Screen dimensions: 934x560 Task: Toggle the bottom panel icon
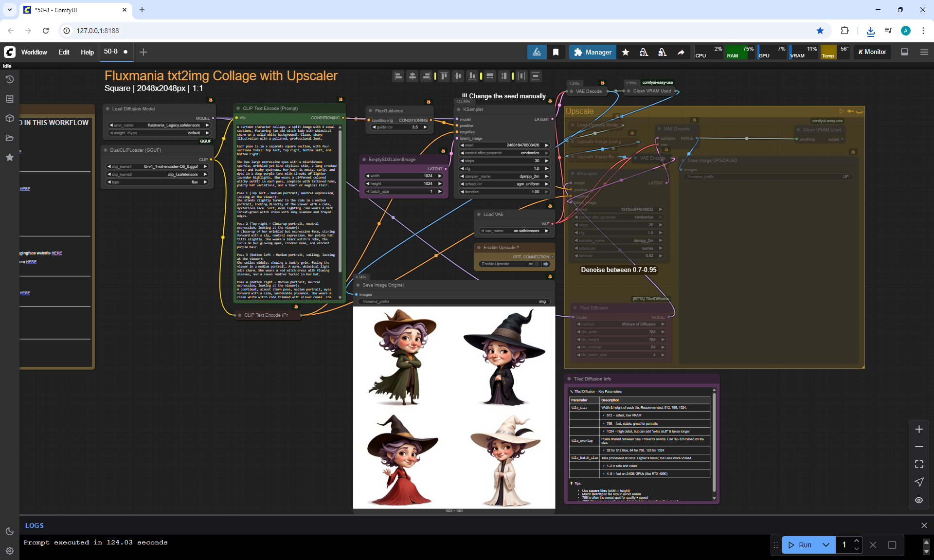click(x=904, y=52)
